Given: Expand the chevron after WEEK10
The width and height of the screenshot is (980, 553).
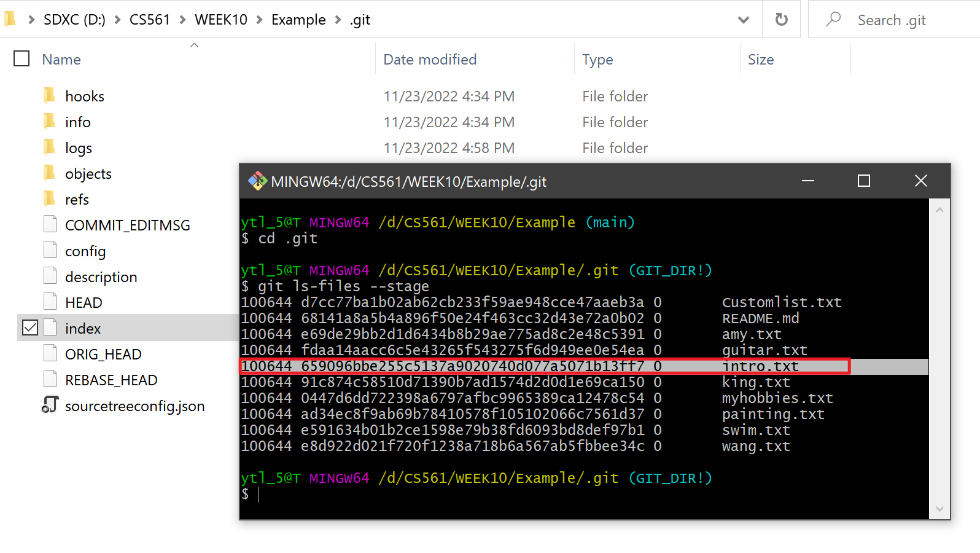Looking at the screenshot, I should coord(259,20).
